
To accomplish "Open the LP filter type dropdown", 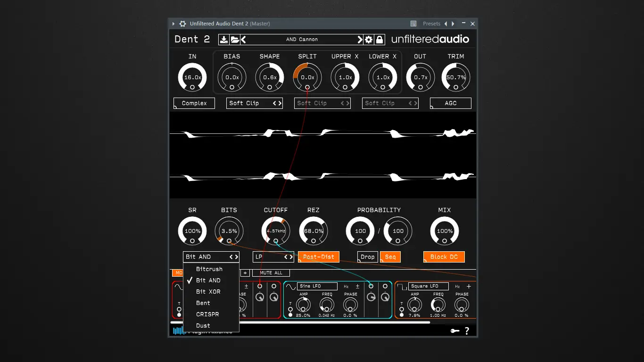I will pos(273,257).
